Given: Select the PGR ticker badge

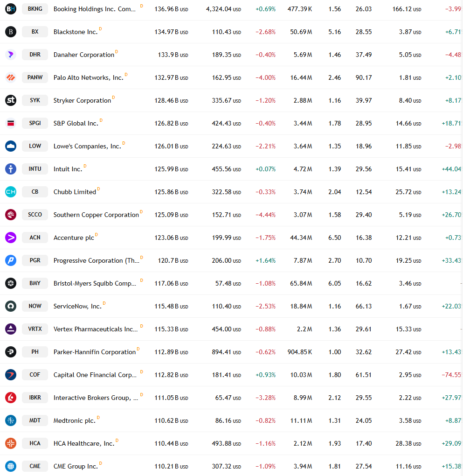Looking at the screenshot, I should 35,260.
